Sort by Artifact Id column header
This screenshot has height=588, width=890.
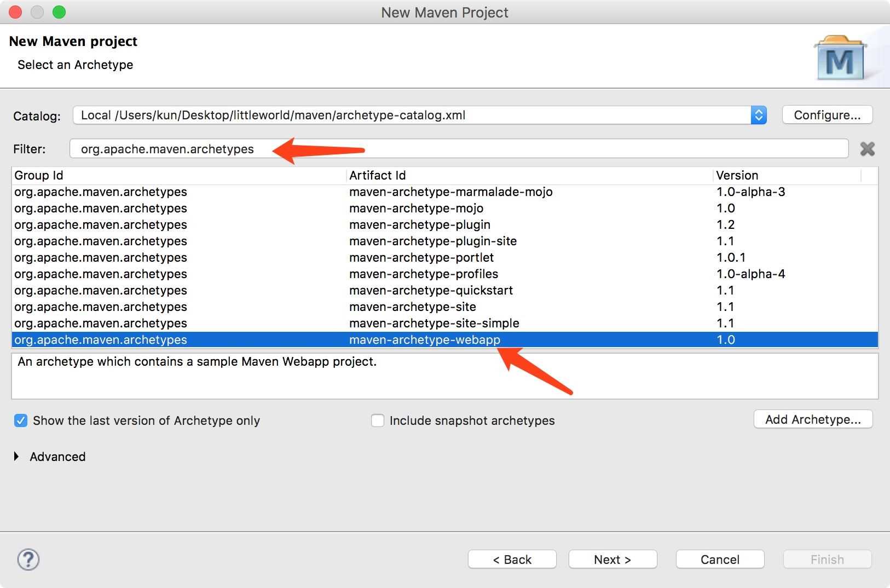[378, 175]
